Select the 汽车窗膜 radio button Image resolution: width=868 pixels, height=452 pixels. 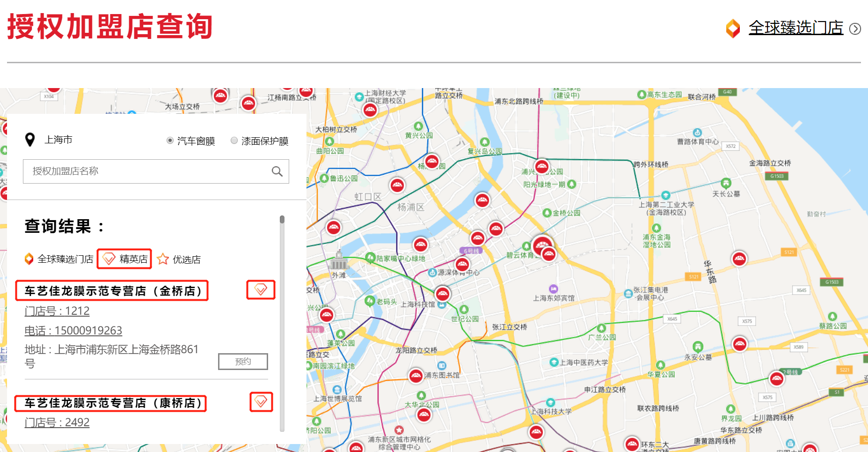pos(170,141)
